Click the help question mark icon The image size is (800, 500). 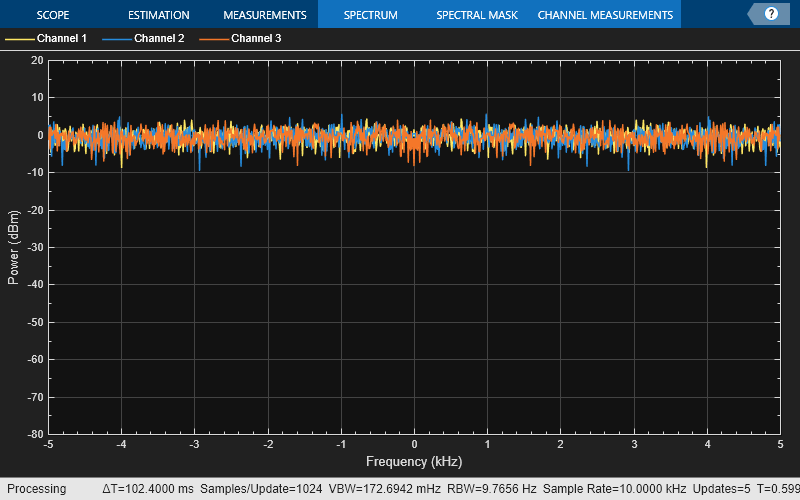pyautogui.click(x=771, y=14)
